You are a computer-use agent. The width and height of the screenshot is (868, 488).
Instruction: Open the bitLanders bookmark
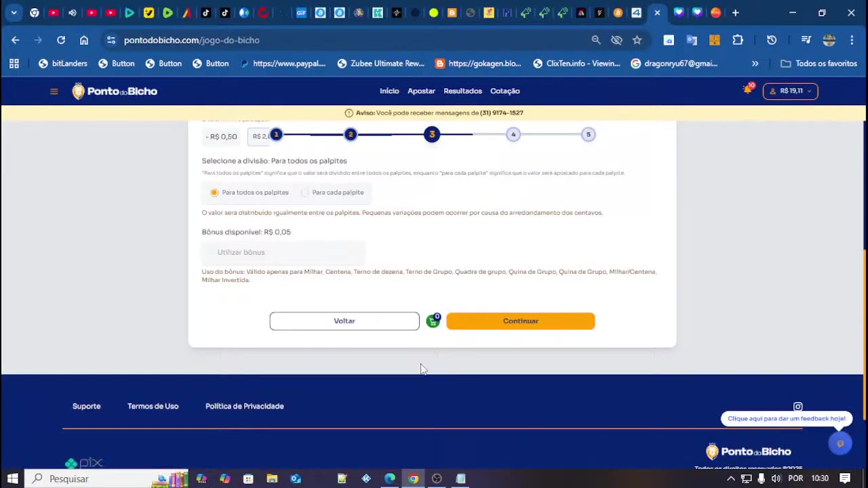[x=63, y=64]
